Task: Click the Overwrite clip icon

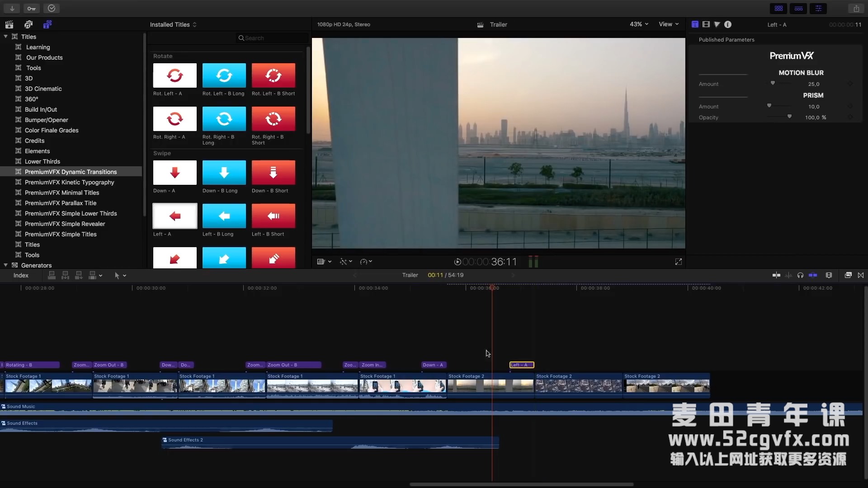Action: coord(92,275)
